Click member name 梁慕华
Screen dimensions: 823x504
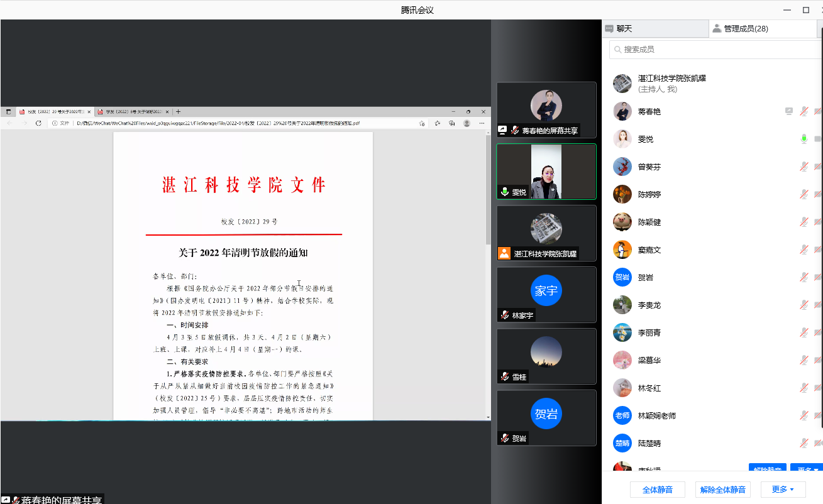(x=649, y=360)
